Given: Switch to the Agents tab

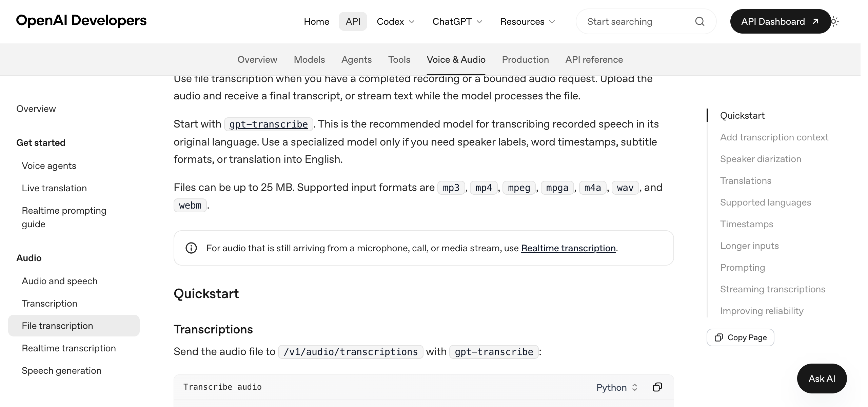Looking at the screenshot, I should coord(356,59).
